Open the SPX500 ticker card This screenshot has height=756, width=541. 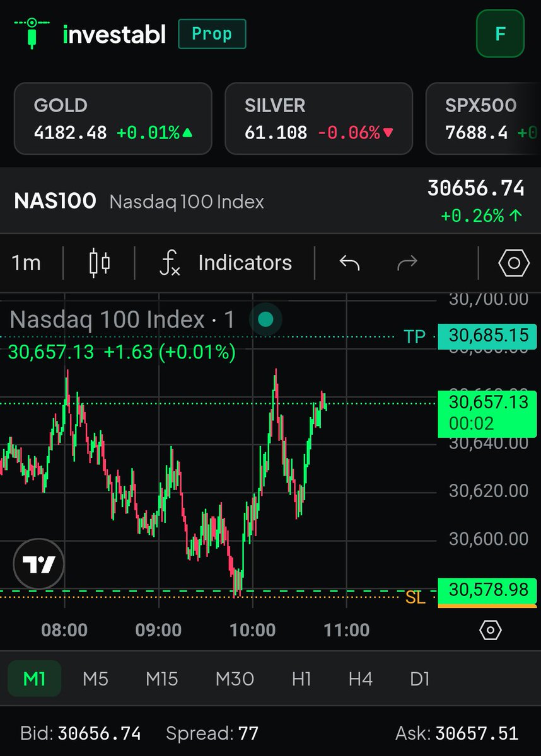pos(483,118)
